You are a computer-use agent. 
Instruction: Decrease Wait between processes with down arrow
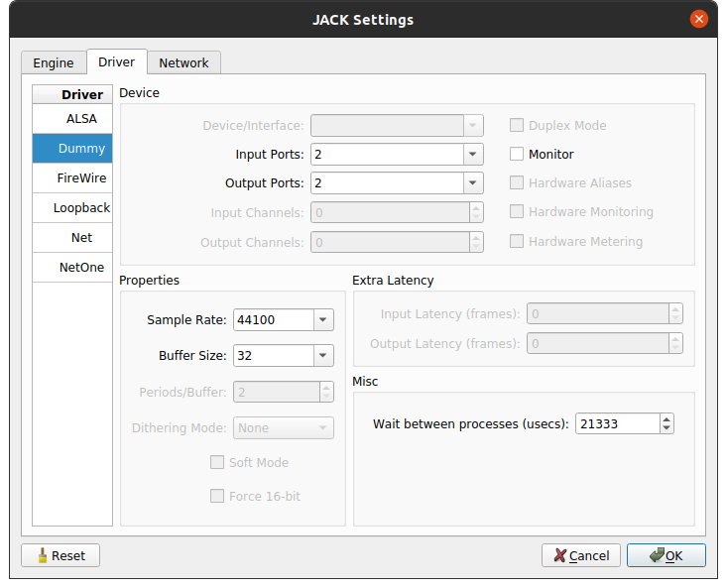click(x=666, y=428)
